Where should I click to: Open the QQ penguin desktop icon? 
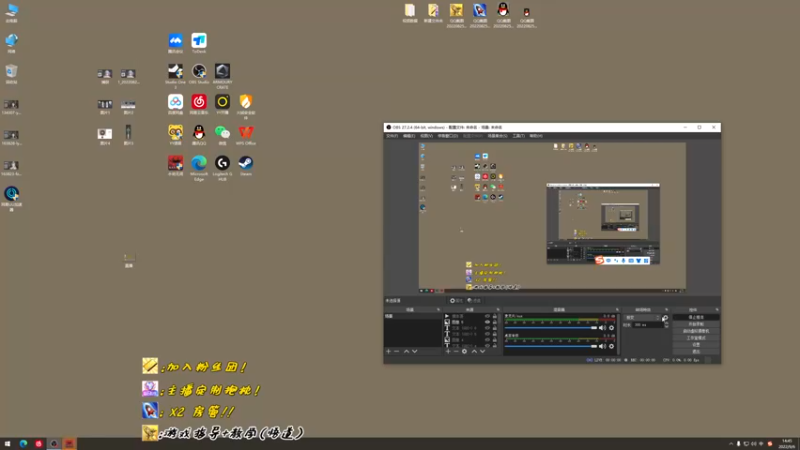coord(198,135)
